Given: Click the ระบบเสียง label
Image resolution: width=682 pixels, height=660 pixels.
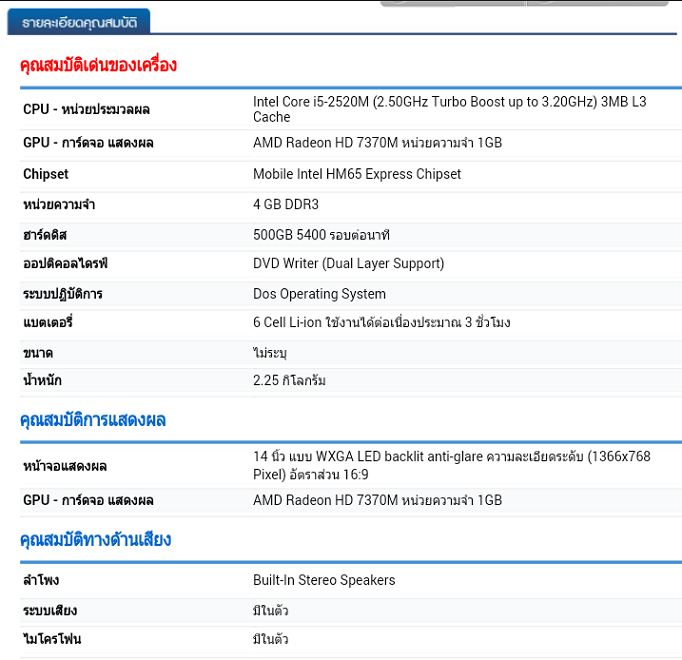Looking at the screenshot, I should (x=50, y=611).
